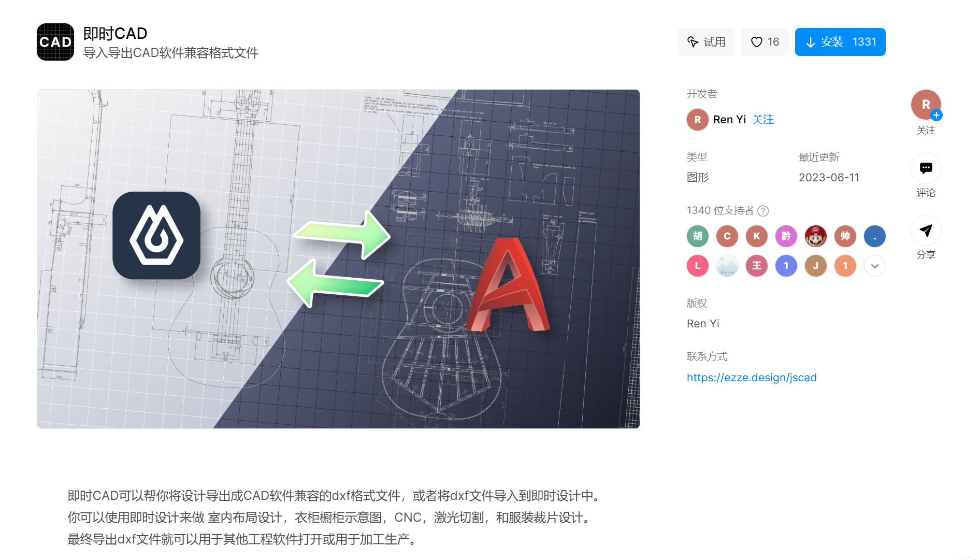Click the question mark beside 1340 位支持者
This screenshot has height=560, width=980.
click(763, 211)
